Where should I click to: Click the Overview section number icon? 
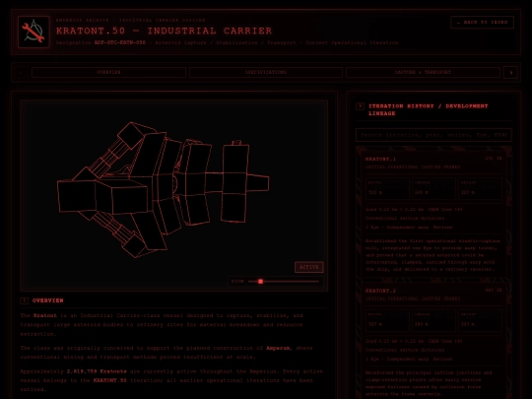point(24,300)
